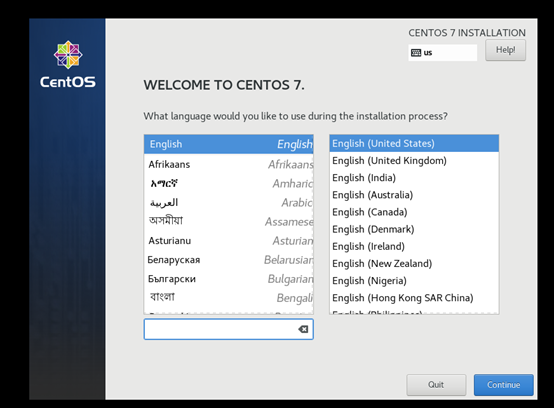Click the Quit button
Image resolution: width=554 pixels, height=408 pixels.
click(436, 385)
